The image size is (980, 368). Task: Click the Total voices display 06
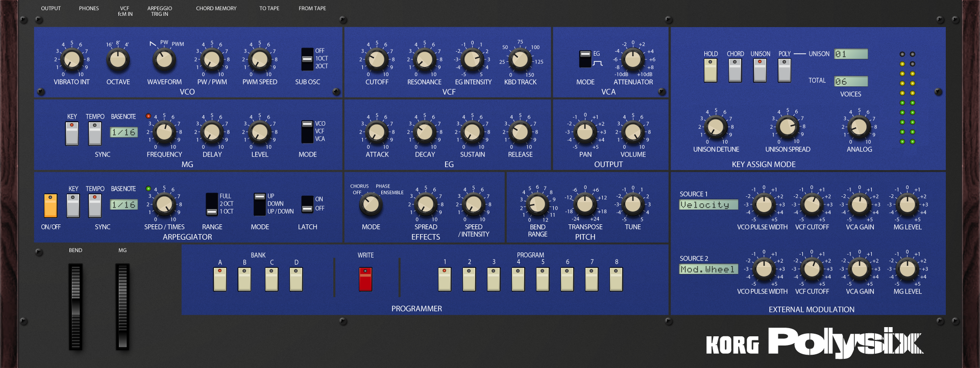point(851,81)
